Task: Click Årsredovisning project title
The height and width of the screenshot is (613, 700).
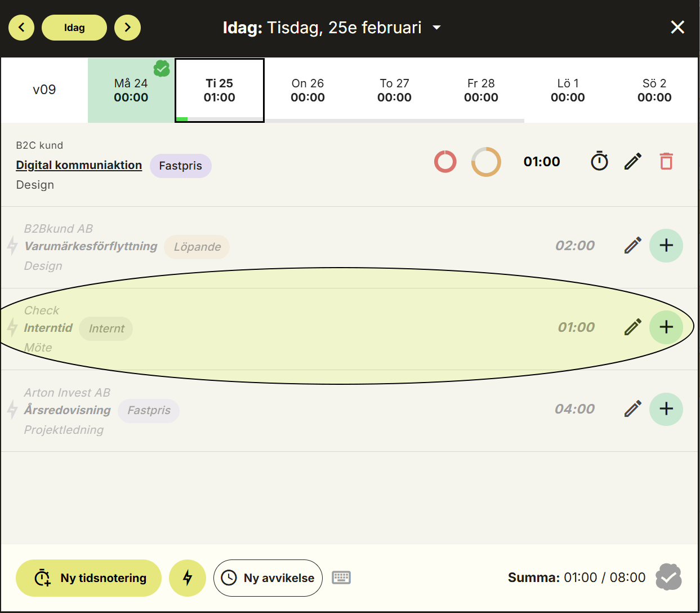Action: (67, 410)
